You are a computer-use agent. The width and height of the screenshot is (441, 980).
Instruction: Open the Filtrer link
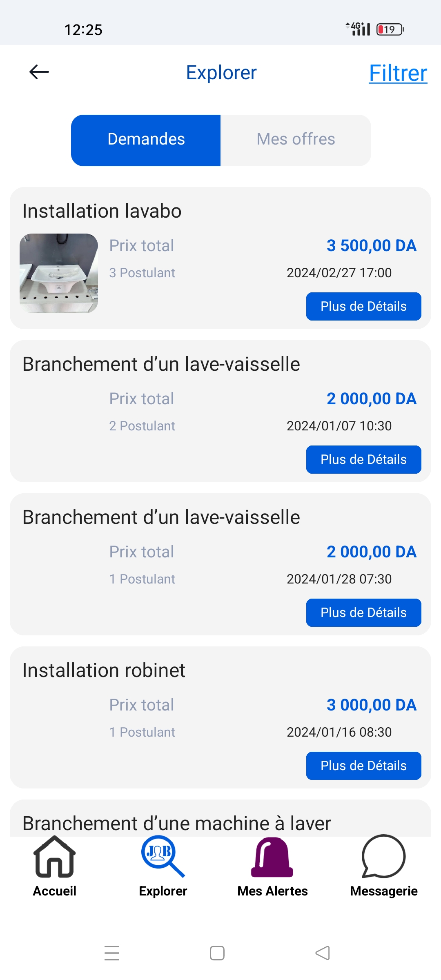pos(398,73)
